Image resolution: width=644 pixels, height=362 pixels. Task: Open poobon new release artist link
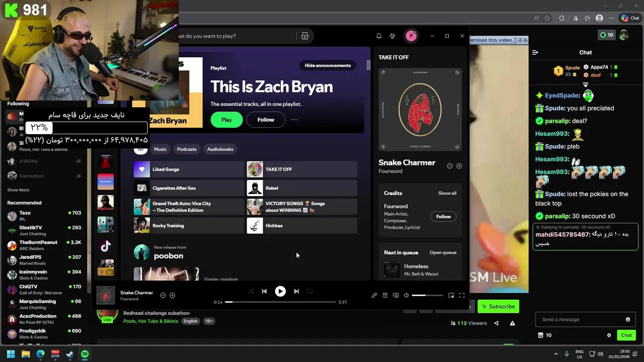pos(169,256)
